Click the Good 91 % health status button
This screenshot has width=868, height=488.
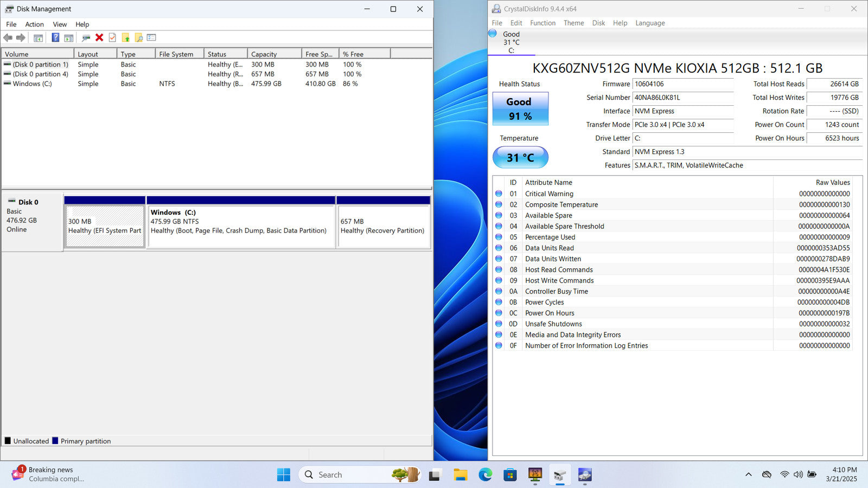(x=520, y=108)
